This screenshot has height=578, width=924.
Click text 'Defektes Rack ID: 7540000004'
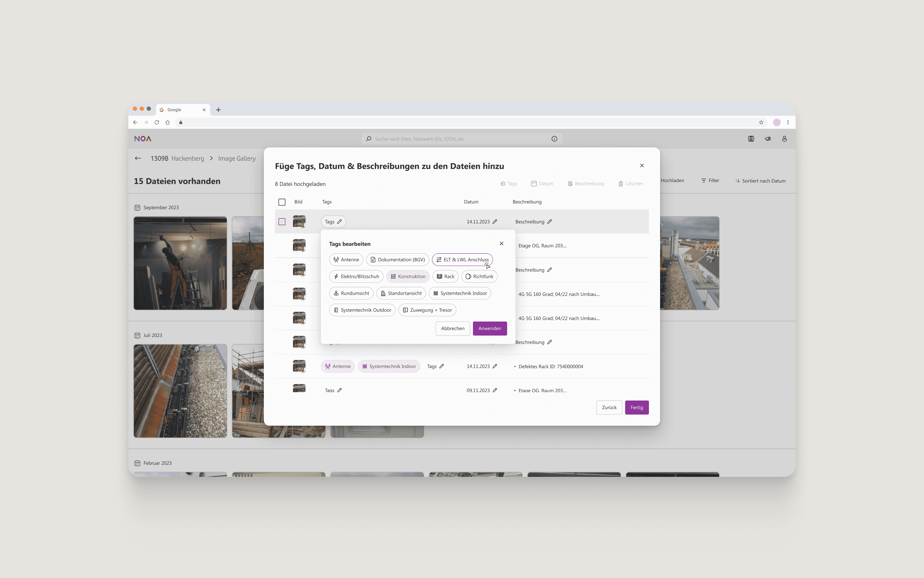point(551,367)
